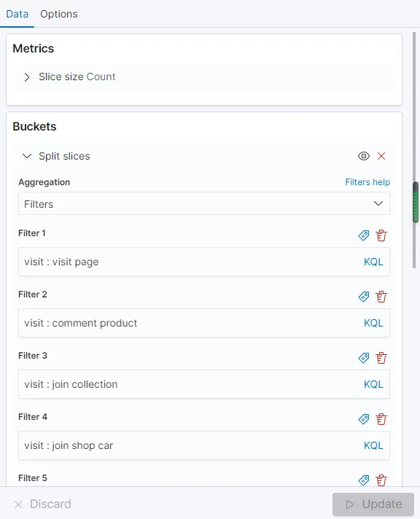This screenshot has height=519, width=420.
Task: Click the label tag icon for Filter 4
Action: pyautogui.click(x=364, y=419)
